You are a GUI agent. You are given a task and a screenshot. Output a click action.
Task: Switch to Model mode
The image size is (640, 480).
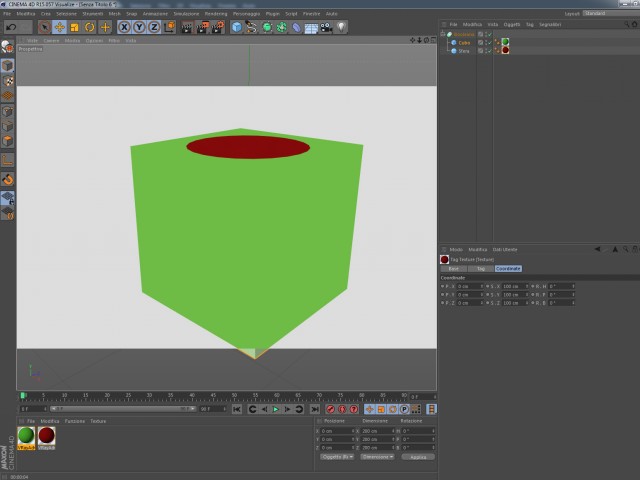(7, 65)
